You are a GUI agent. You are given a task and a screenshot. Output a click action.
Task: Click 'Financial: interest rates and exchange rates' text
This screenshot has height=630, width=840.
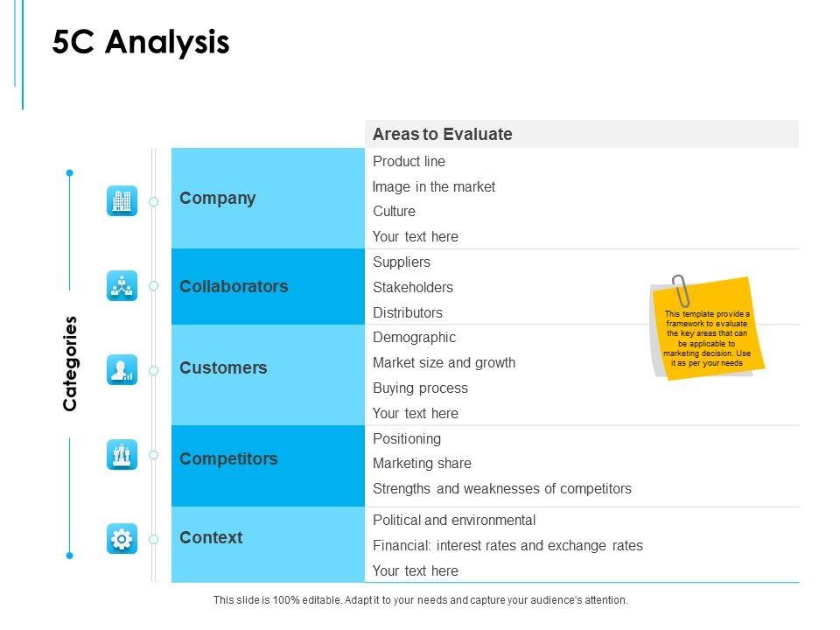pyautogui.click(x=507, y=545)
